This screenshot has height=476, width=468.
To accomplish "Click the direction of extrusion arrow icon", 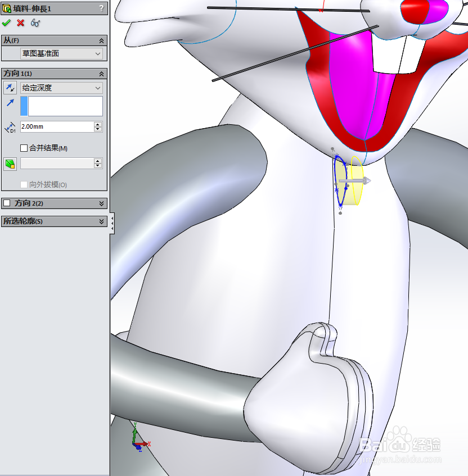I will click(10, 103).
